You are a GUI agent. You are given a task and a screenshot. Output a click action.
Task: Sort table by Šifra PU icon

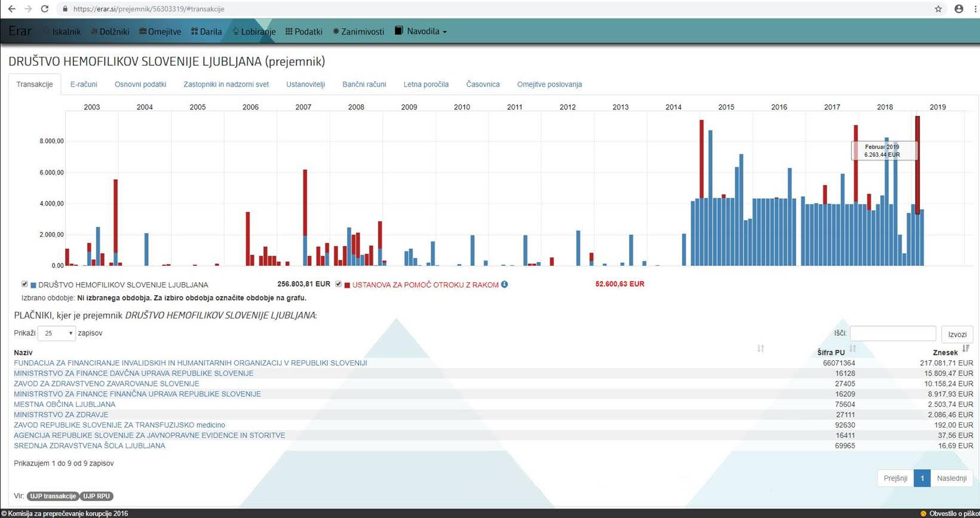click(852, 349)
